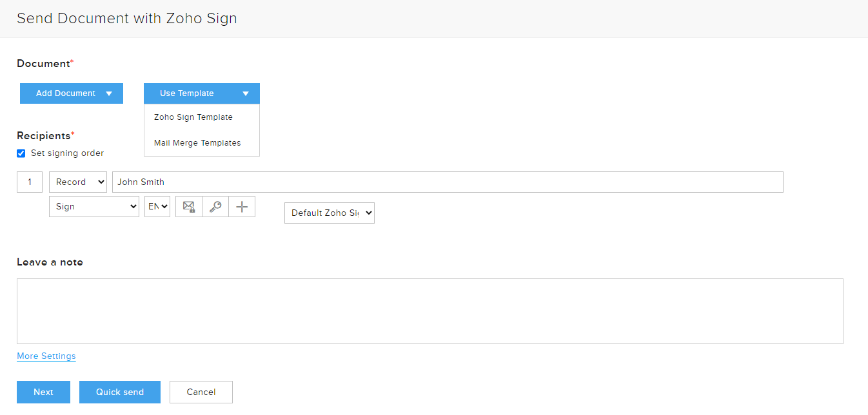Click the signing order number field

pos(30,182)
